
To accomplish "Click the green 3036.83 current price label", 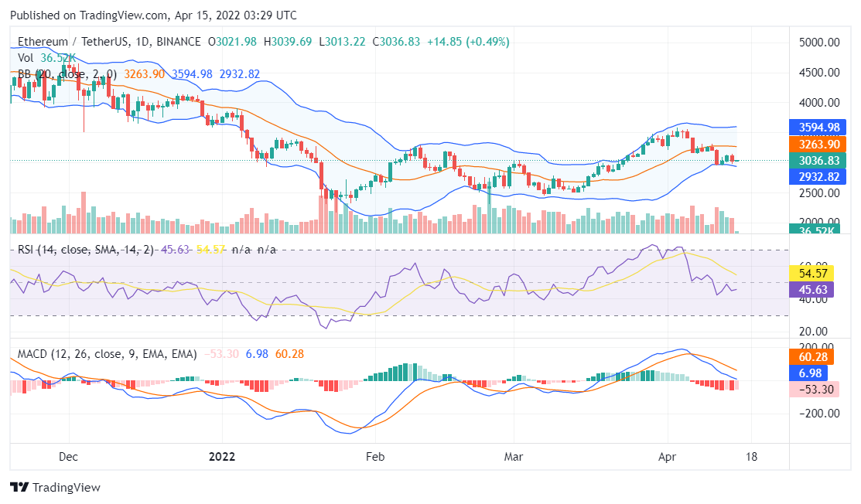I will [818, 160].
